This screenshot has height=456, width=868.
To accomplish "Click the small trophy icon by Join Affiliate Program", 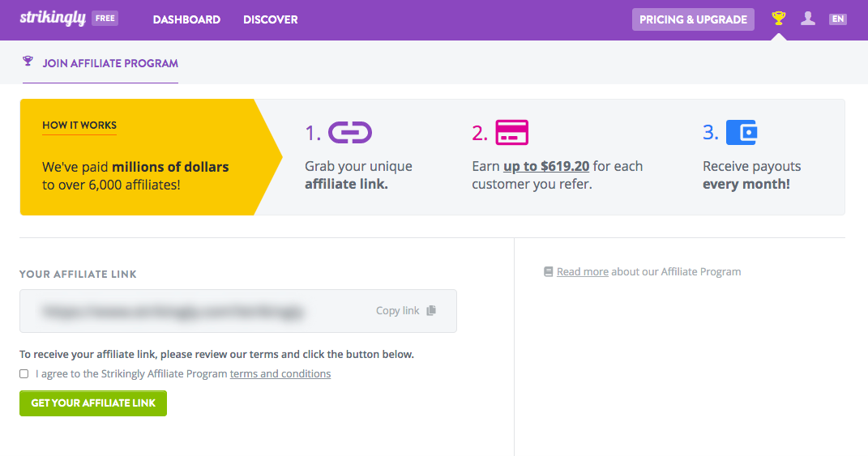I will pyautogui.click(x=28, y=62).
